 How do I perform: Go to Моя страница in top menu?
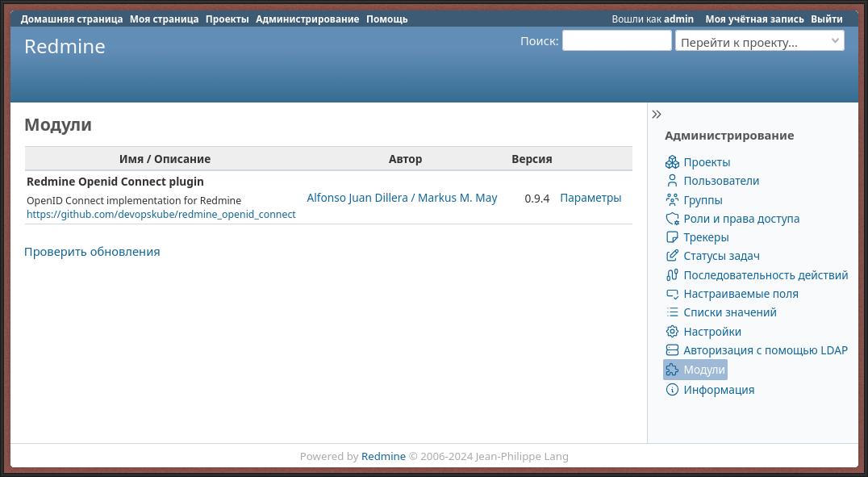click(164, 19)
